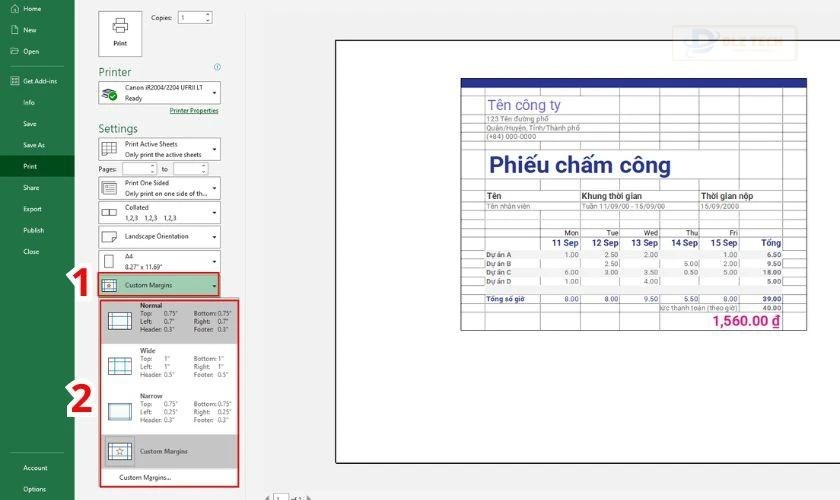
Task: Increase the Copies stepper value
Action: pos(207,15)
